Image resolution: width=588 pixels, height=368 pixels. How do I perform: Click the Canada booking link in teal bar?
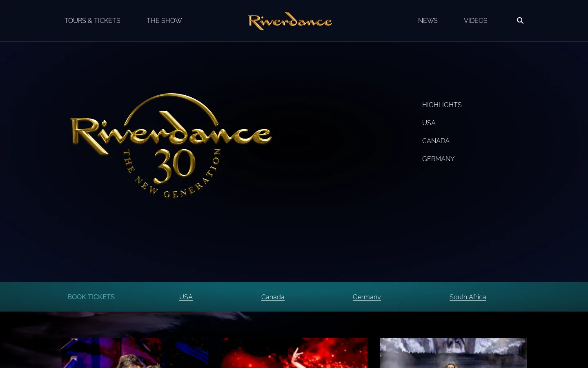click(x=273, y=297)
